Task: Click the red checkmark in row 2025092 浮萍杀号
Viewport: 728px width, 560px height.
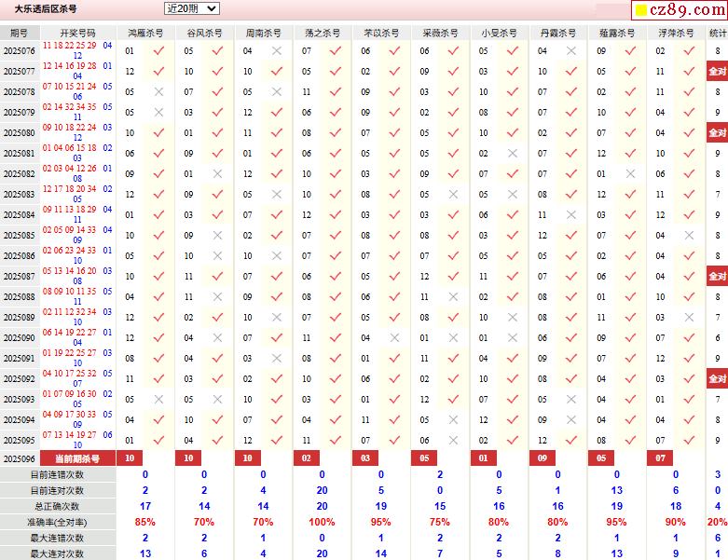Action: [690, 378]
